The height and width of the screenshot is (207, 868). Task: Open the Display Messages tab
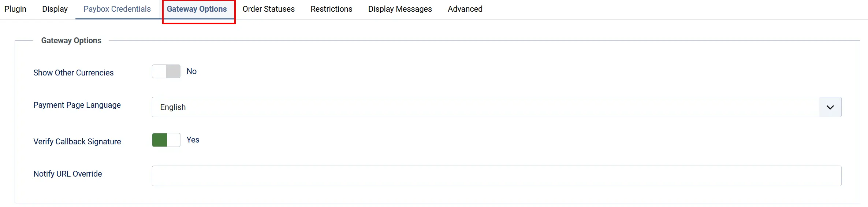pyautogui.click(x=400, y=9)
